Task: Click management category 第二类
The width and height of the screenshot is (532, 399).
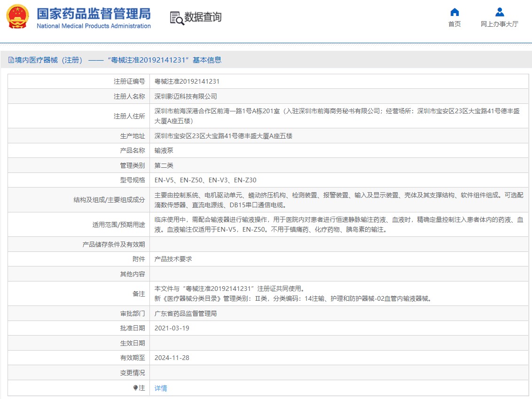Action: click(164, 165)
